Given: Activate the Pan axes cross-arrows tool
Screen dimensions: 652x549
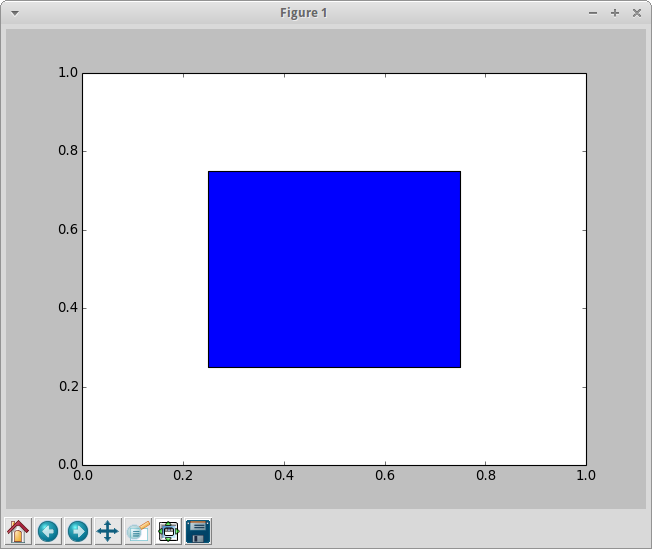Looking at the screenshot, I should click(108, 531).
